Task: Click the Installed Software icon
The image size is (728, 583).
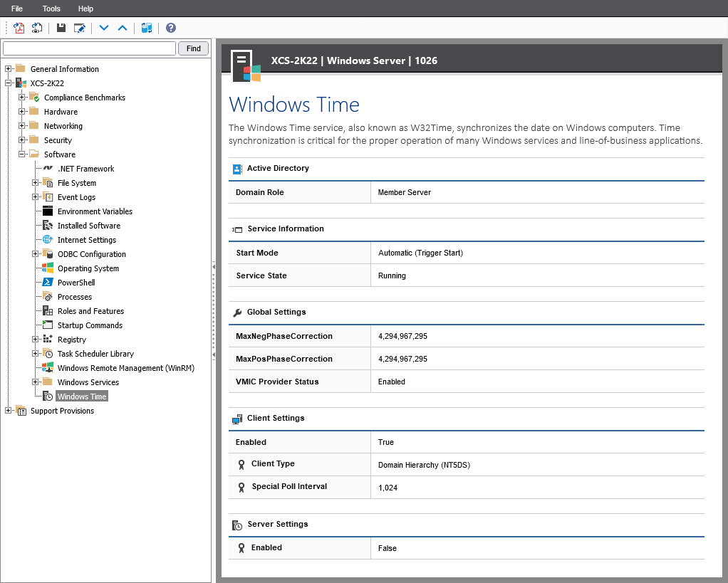Action: tap(48, 226)
